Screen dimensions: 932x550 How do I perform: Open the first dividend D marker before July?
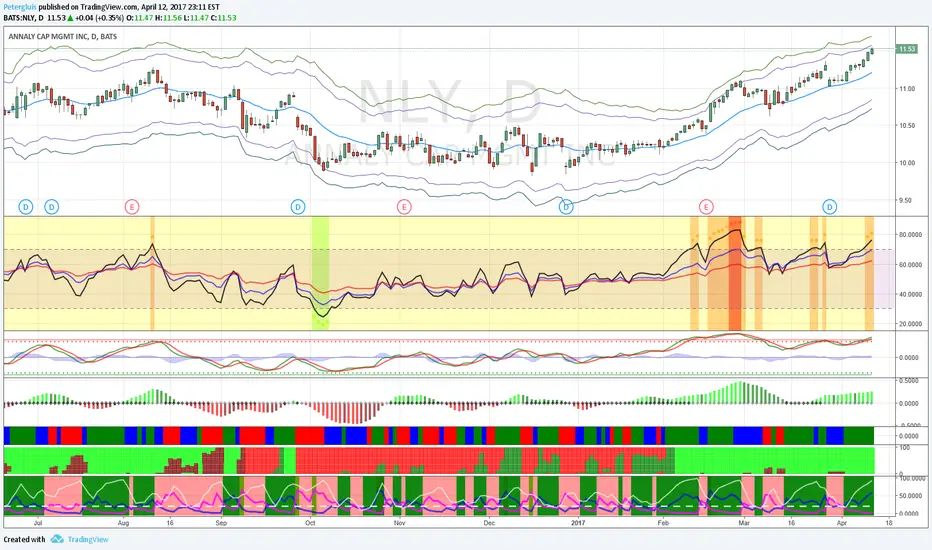26,207
